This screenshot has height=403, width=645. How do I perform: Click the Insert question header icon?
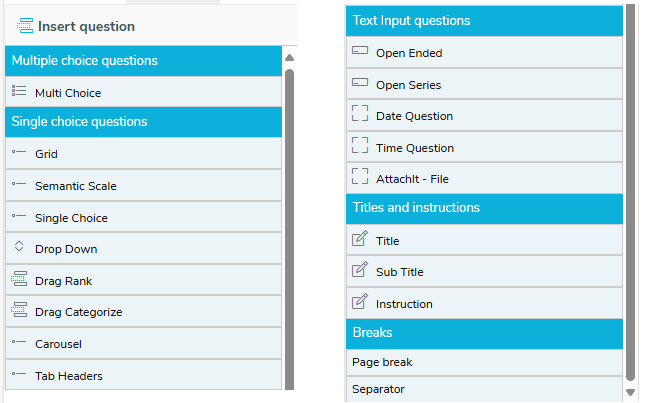click(x=25, y=26)
